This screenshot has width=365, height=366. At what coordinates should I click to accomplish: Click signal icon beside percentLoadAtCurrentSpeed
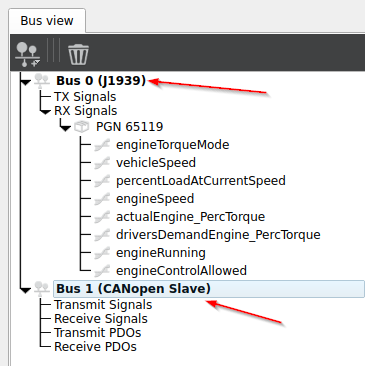point(102,181)
